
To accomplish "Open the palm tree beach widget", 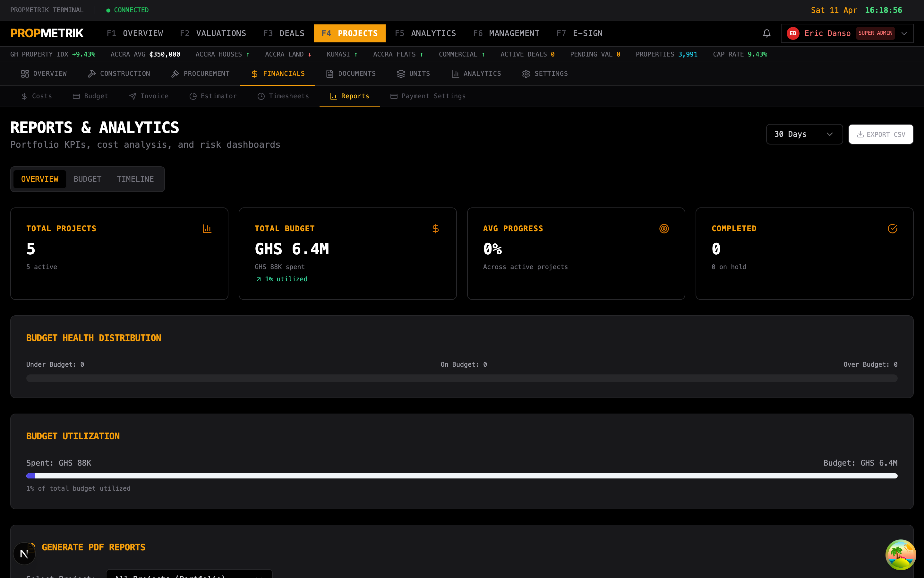I will (x=900, y=555).
